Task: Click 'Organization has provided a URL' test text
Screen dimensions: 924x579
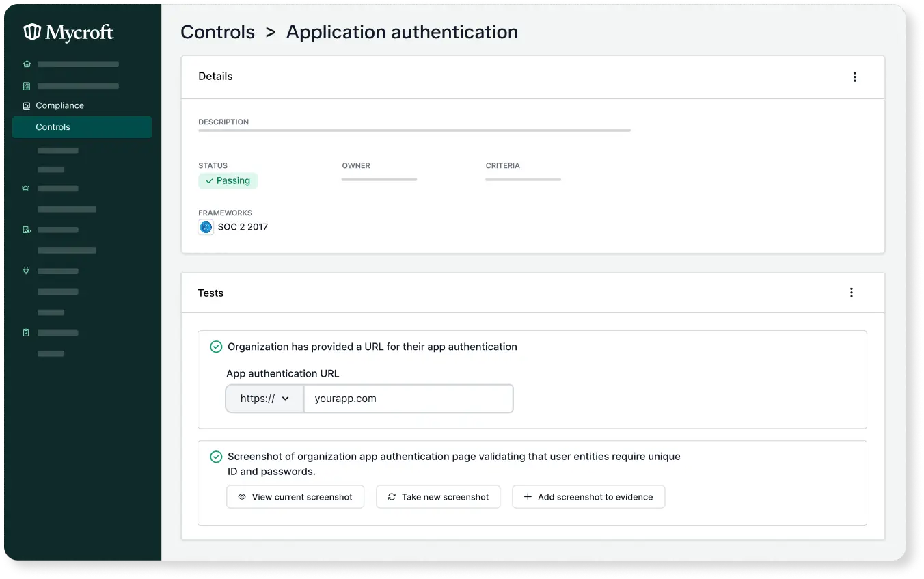Action: 372,347
